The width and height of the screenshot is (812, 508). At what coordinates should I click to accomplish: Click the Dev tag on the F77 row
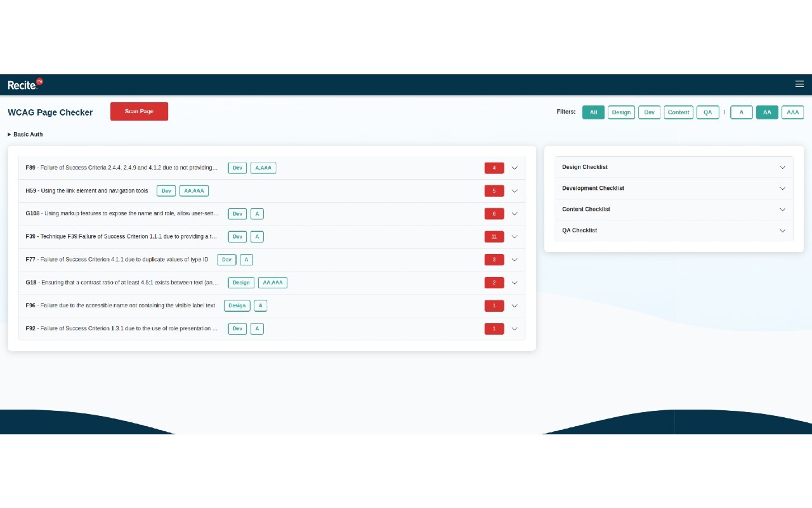[x=226, y=260]
